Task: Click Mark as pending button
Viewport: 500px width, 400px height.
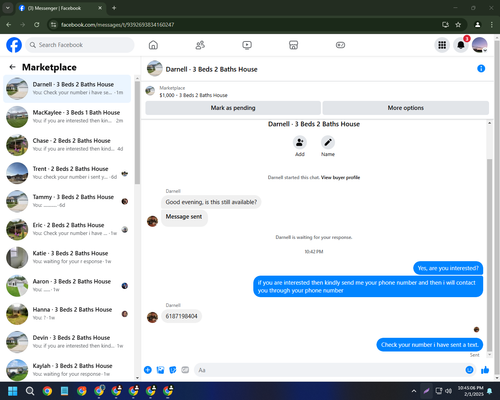Action: tap(233, 108)
